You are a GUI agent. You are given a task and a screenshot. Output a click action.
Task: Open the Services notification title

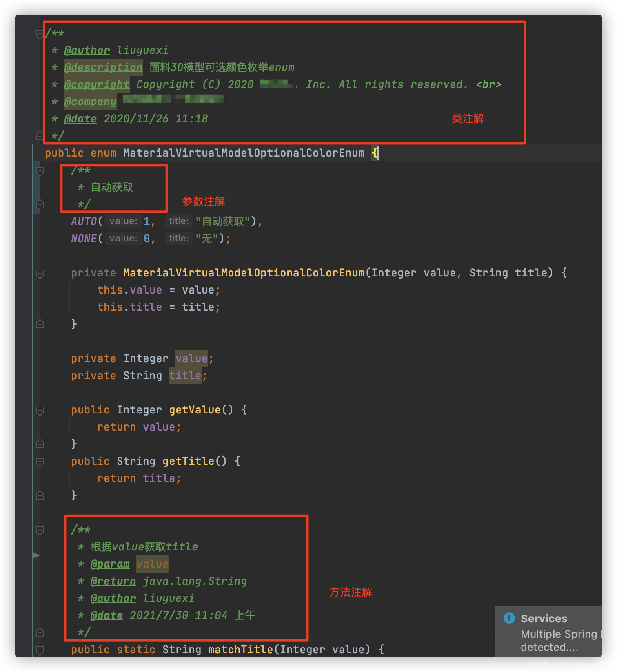tap(544, 619)
